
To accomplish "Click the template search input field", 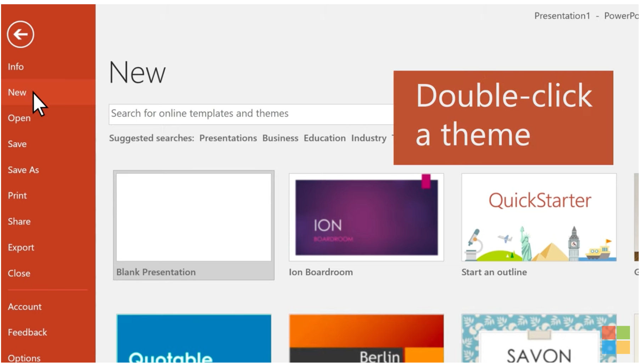I will tap(248, 114).
